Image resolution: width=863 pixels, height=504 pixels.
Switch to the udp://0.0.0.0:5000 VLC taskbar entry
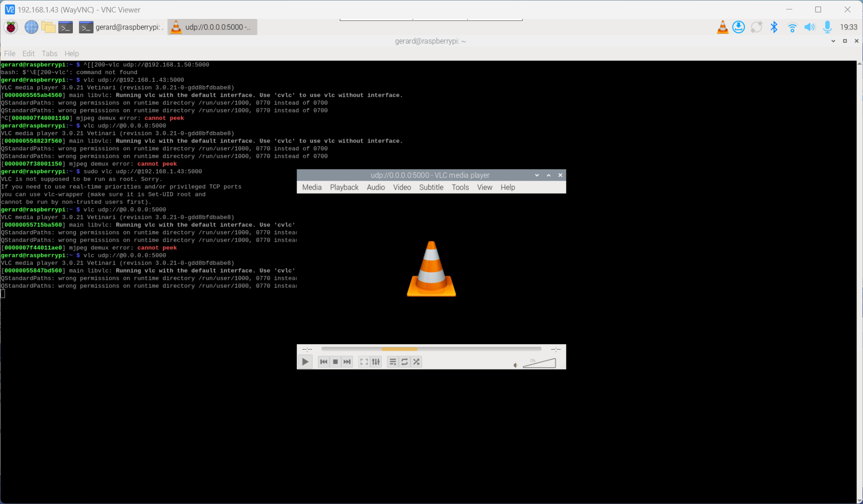click(212, 27)
